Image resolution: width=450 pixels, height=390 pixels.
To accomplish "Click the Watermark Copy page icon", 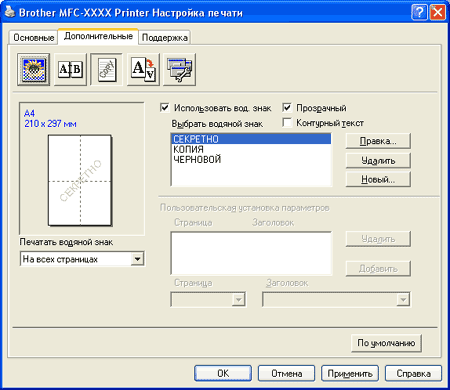I will (107, 69).
